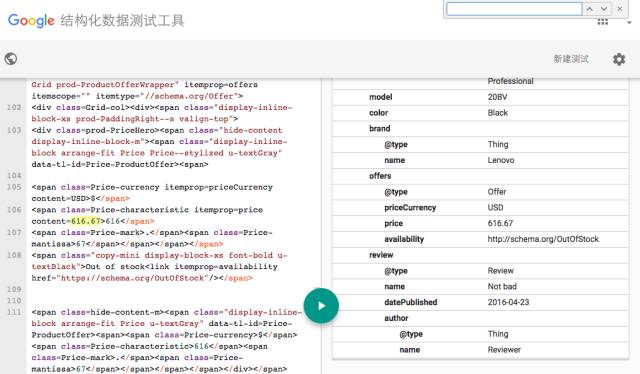Select code line number 102
Image resolution: width=640 pixels, height=374 pixels.
[x=14, y=107]
